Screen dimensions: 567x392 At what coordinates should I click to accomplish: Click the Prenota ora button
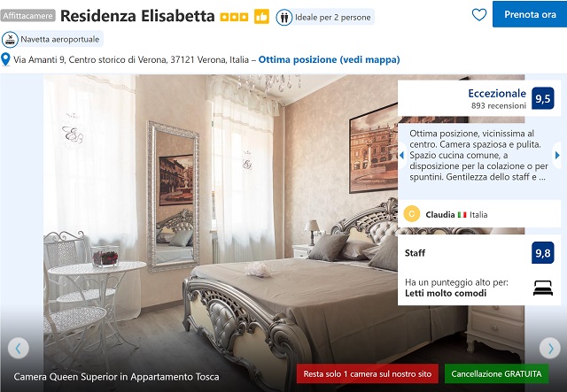click(530, 14)
